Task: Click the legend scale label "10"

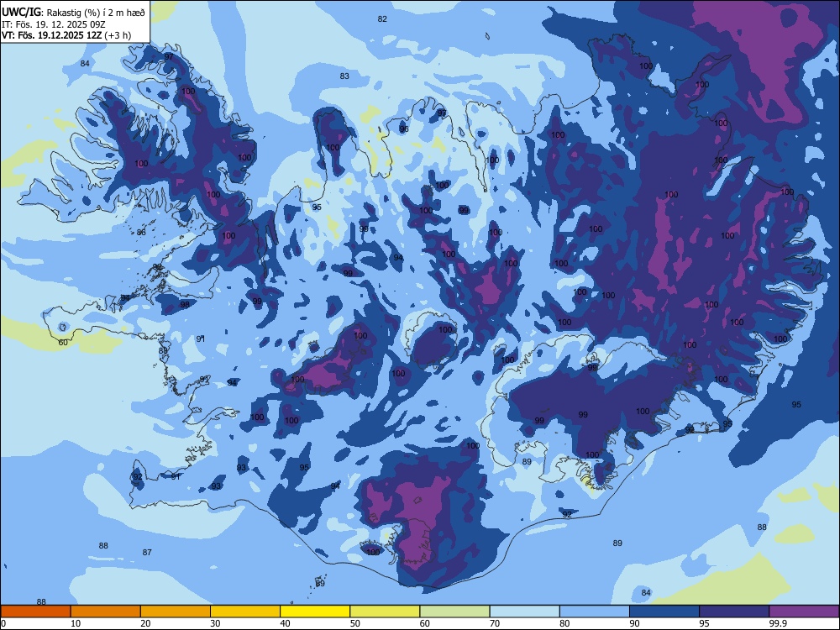Action: [76, 623]
